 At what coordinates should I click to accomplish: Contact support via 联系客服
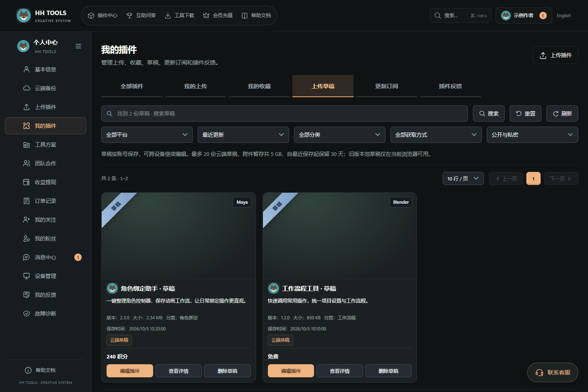(552, 372)
